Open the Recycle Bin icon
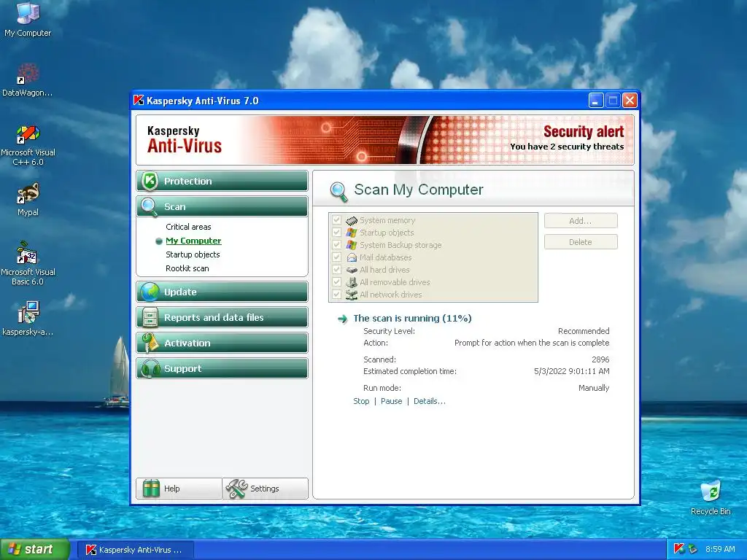Image resolution: width=747 pixels, height=560 pixels. 711,498
